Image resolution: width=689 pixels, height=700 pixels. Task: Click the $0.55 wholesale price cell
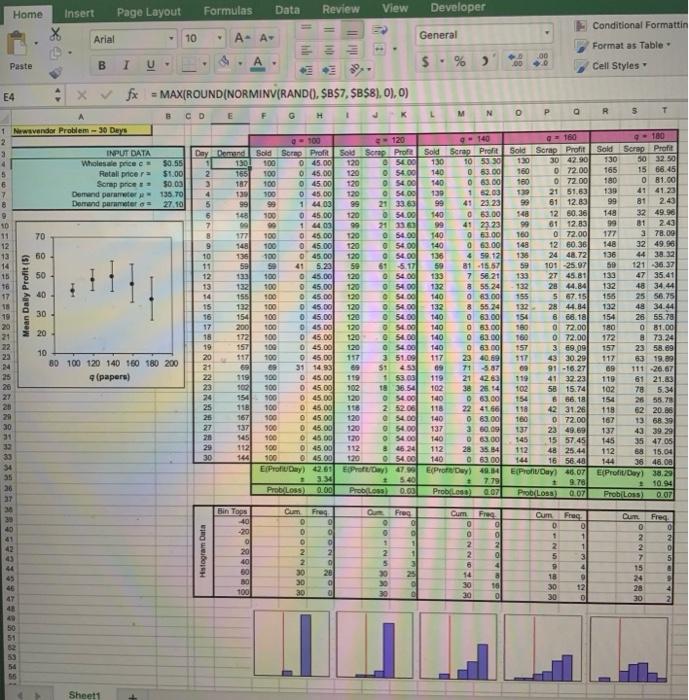[x=169, y=163]
